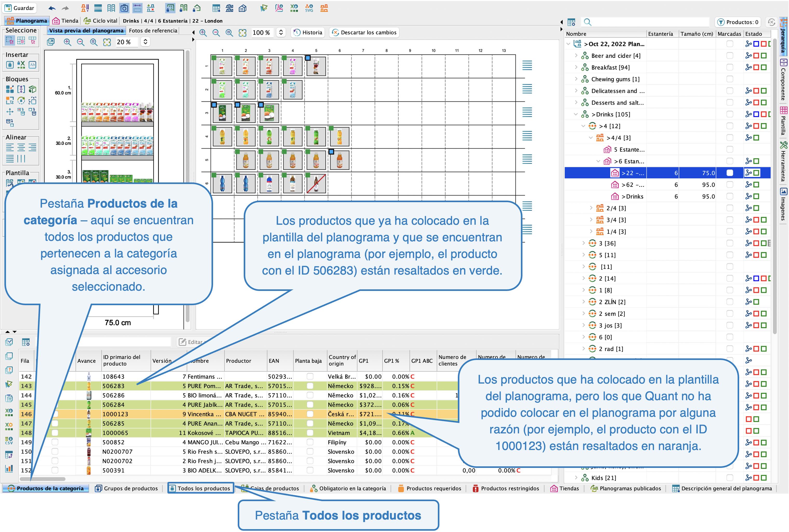This screenshot has height=532, width=789.
Task: Toggle Planta baja checkbox for Fentimans row
Action: point(310,376)
